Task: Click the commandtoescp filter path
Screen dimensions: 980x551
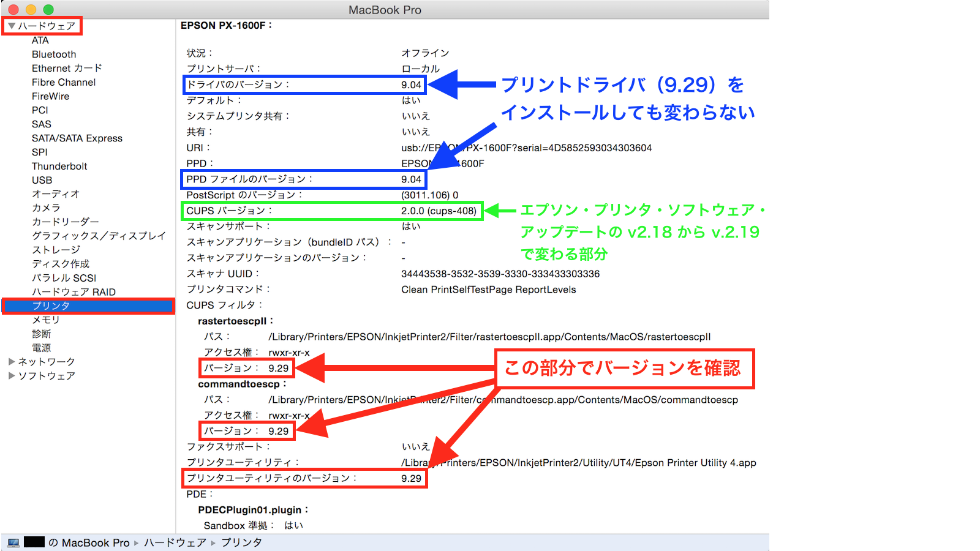Action: click(503, 400)
